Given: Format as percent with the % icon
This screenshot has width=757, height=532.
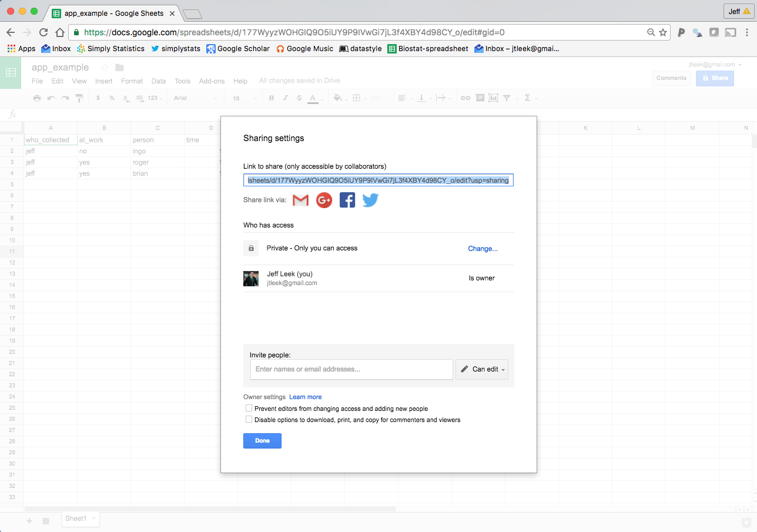Looking at the screenshot, I should 112,98.
